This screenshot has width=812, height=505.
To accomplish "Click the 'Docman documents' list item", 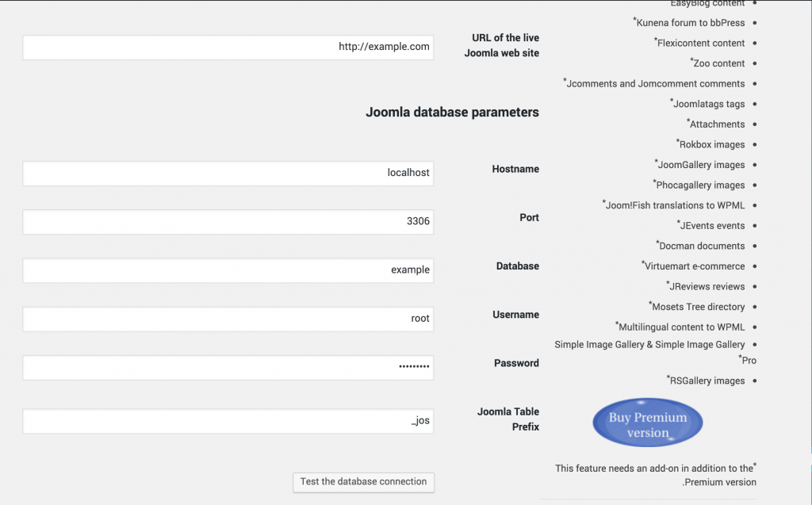I will pos(700,246).
